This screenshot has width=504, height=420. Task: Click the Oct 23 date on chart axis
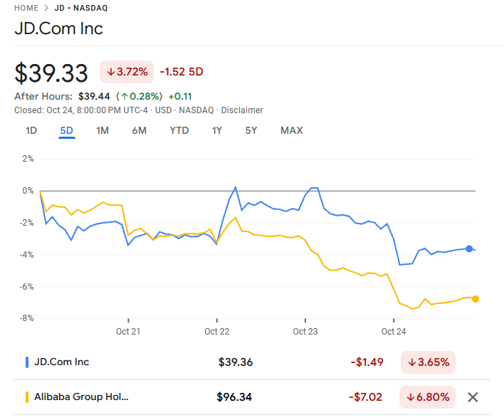point(305,332)
